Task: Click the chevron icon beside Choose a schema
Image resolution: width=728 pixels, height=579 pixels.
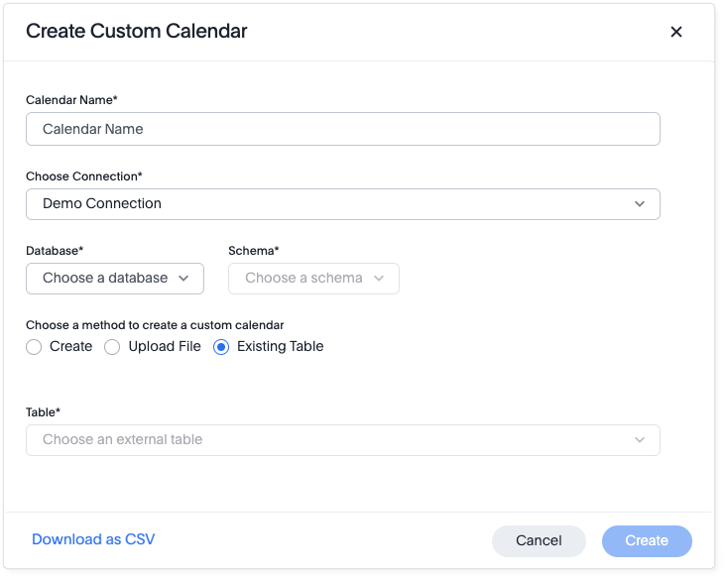Action: click(379, 279)
